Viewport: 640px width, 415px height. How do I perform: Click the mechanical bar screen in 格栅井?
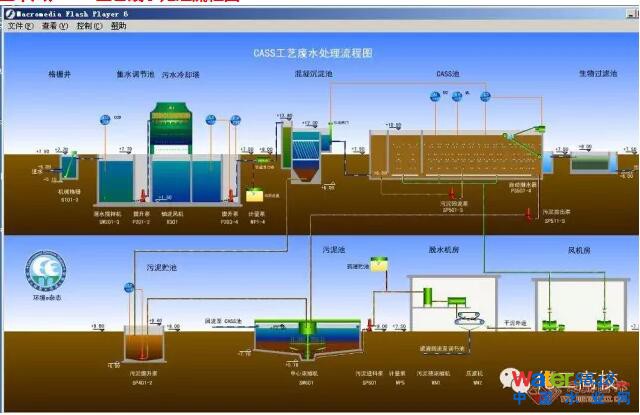coord(68,167)
